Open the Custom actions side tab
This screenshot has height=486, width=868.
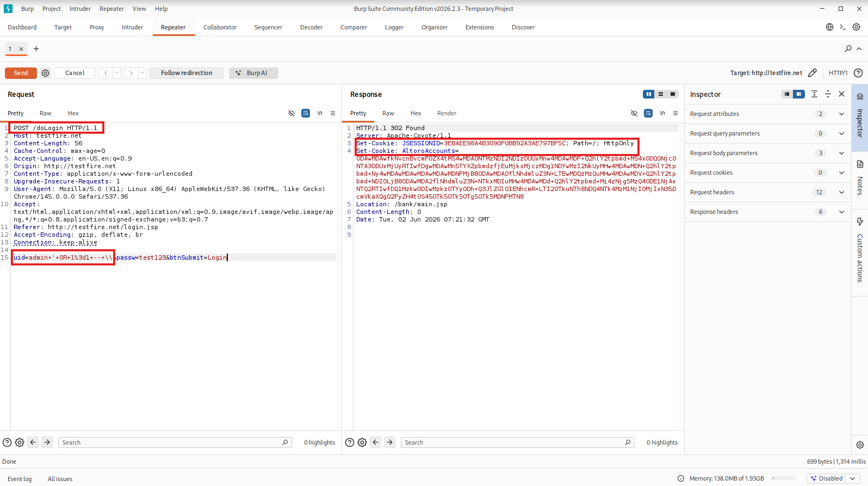tap(860, 251)
